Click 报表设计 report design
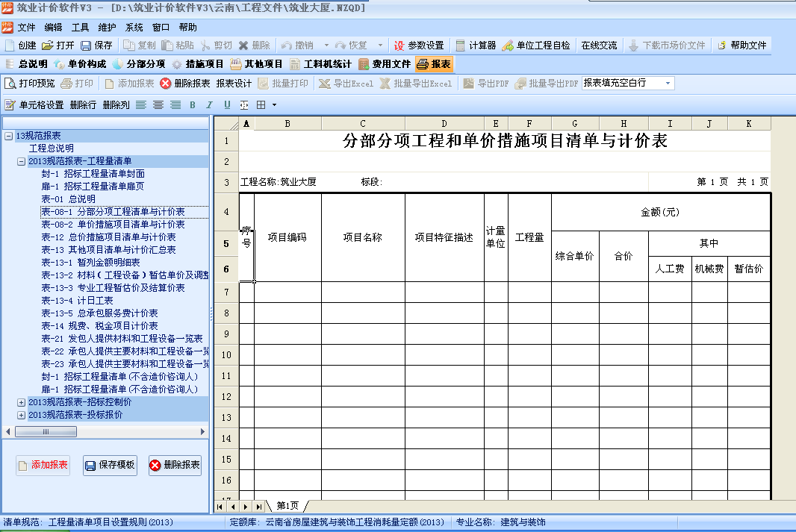Viewport: 796px width, 532px height. pyautogui.click(x=234, y=83)
